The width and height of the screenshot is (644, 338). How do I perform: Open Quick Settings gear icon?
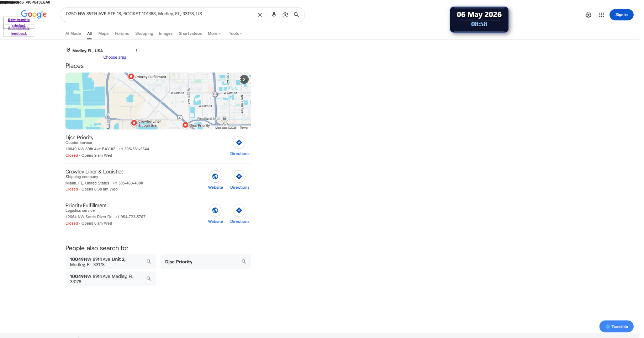tap(588, 15)
